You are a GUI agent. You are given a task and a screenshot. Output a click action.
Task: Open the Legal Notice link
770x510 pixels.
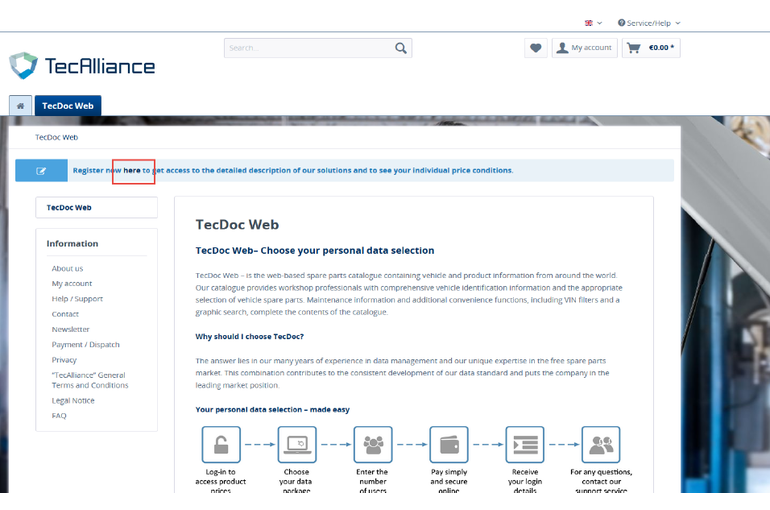[x=74, y=400]
